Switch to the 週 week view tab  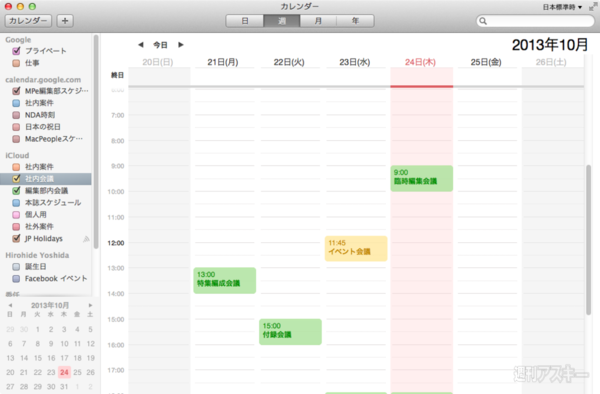click(x=282, y=21)
